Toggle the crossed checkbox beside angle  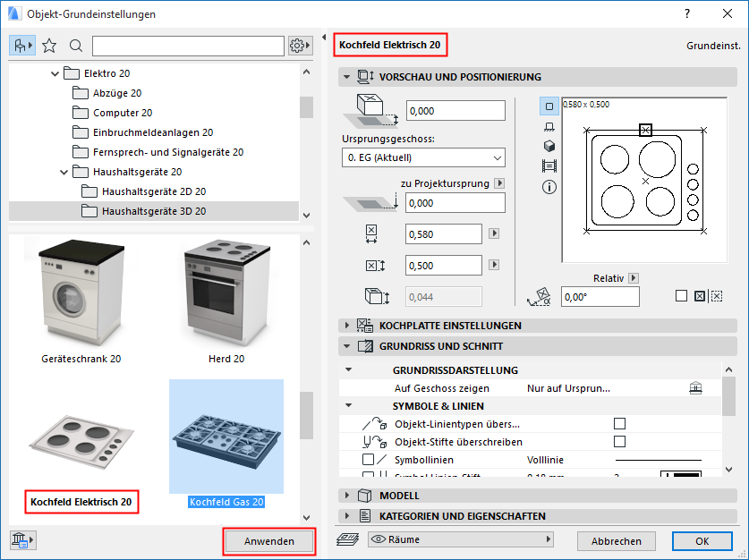[x=699, y=296]
